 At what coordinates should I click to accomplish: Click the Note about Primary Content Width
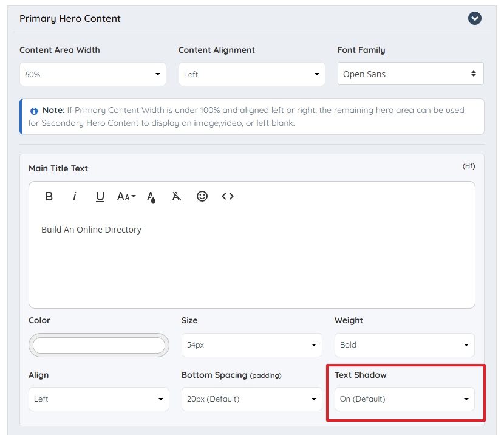251,117
